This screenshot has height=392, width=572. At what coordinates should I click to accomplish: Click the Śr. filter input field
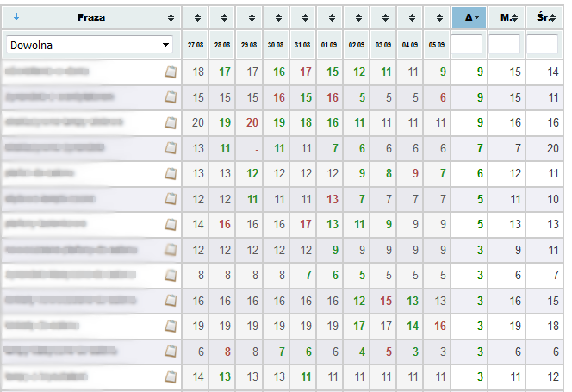[542, 45]
